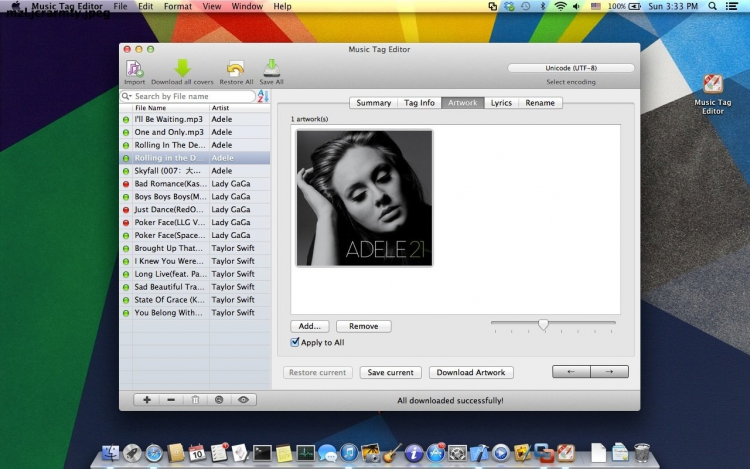This screenshot has width=750, height=469.
Task: Click the Restore current button
Action: [318, 372]
